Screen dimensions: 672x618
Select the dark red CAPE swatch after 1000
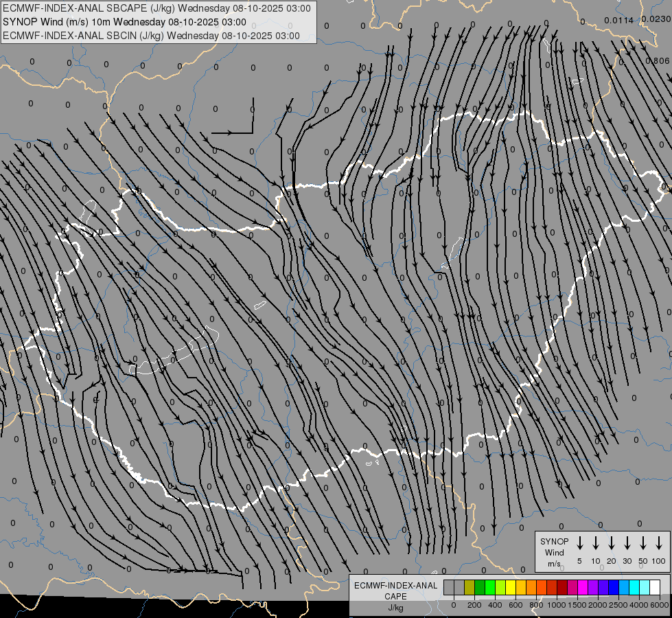(x=562, y=587)
